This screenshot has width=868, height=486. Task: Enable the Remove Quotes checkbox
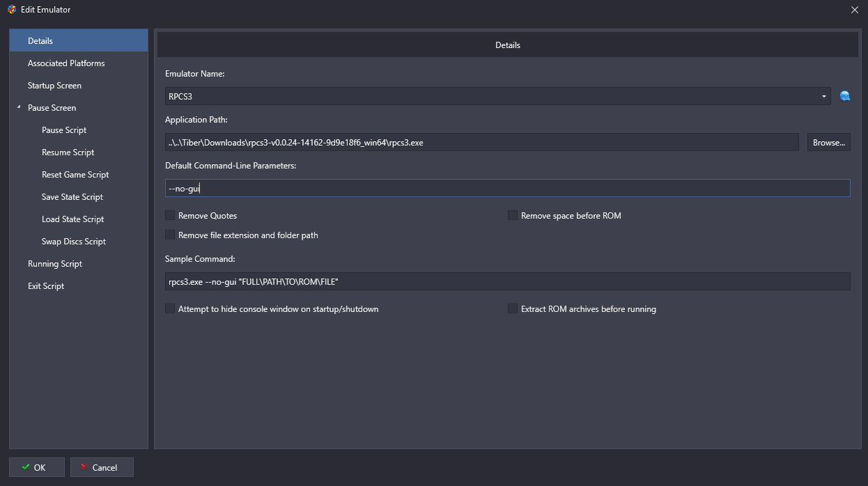click(x=170, y=216)
